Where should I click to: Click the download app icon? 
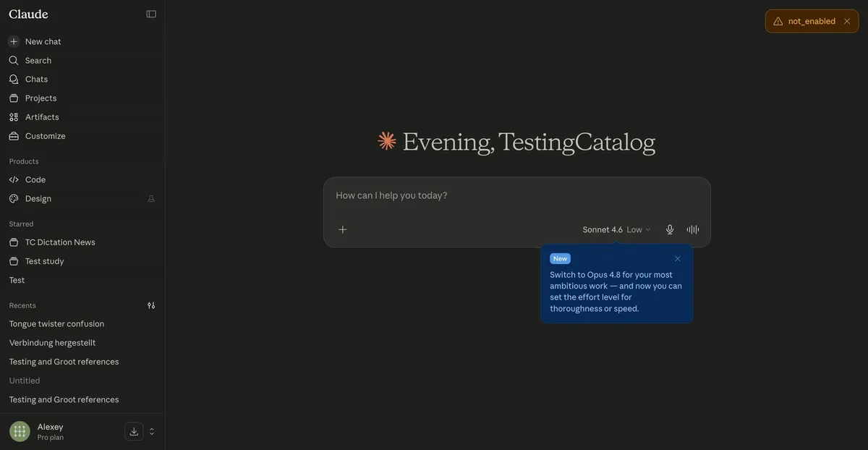[x=134, y=431]
